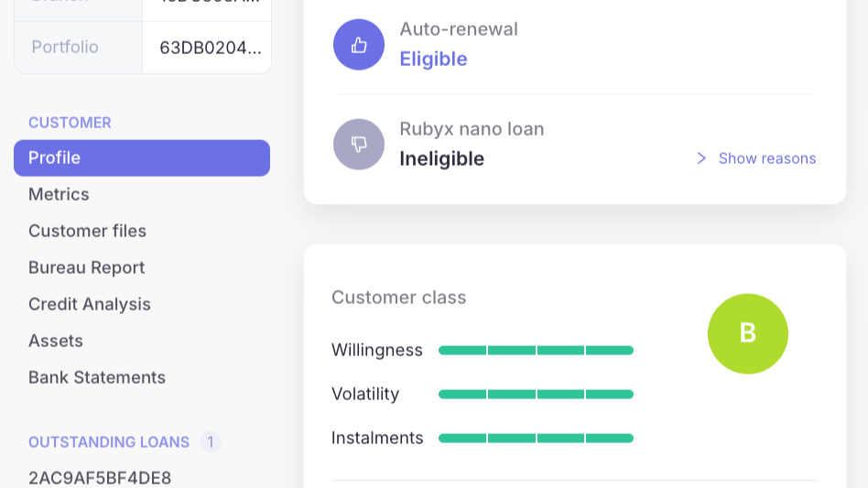Go to Customer files
868x488 pixels.
(x=87, y=231)
